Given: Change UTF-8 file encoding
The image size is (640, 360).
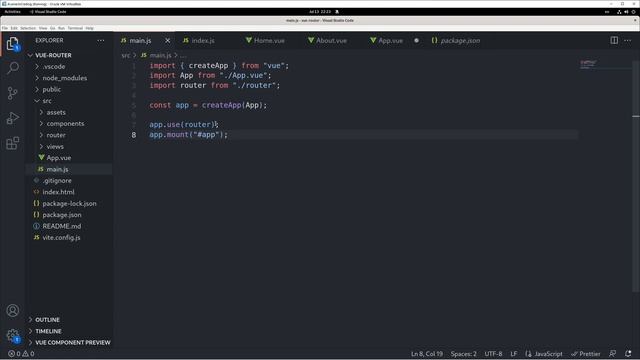Looking at the screenshot, I should (493, 354).
